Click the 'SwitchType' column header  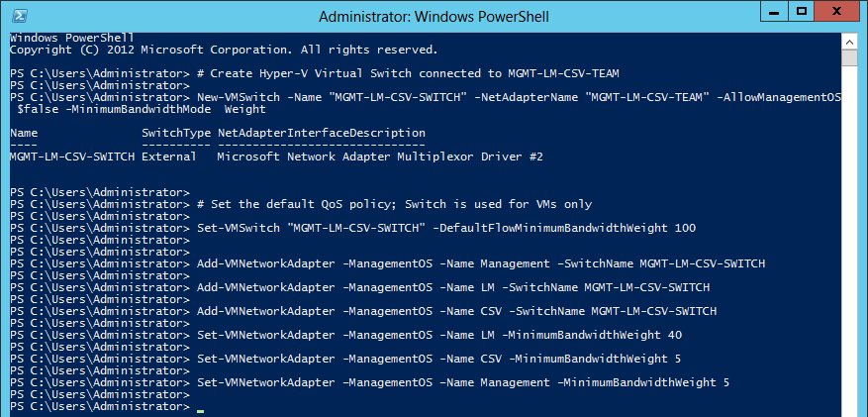pyautogui.click(x=171, y=133)
